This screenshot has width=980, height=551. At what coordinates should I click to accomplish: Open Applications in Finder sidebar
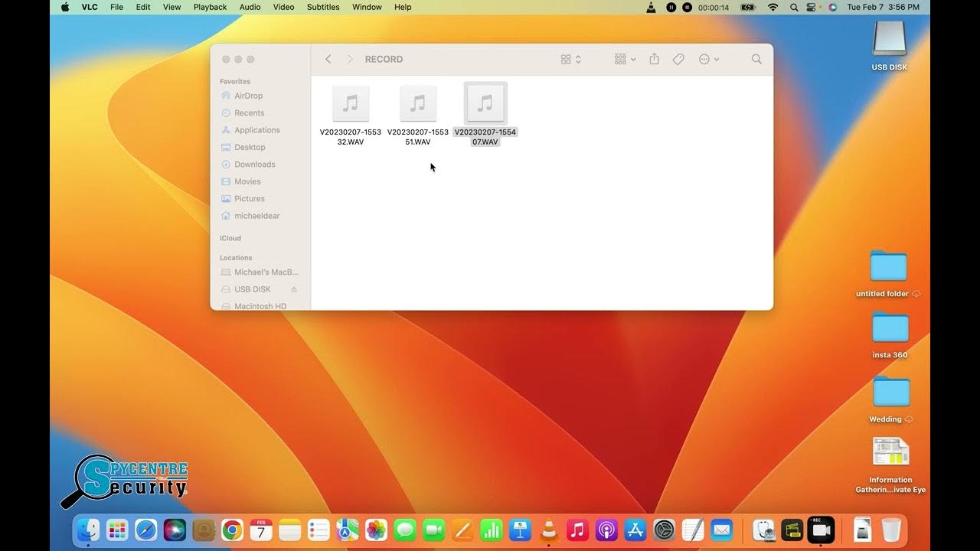(x=259, y=130)
